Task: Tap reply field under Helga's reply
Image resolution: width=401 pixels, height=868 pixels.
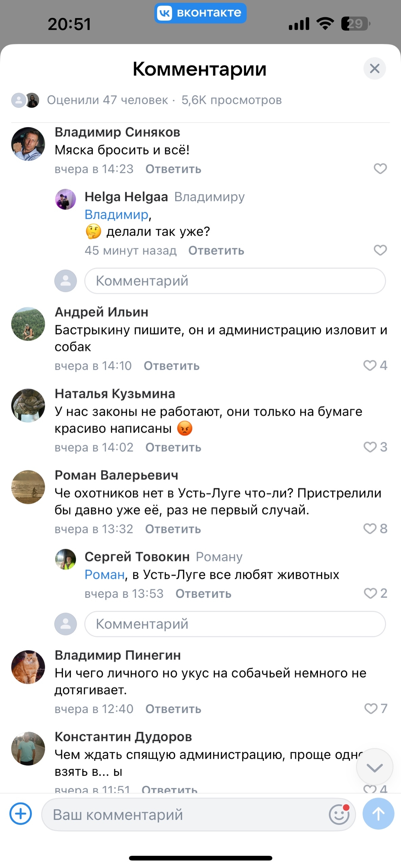Action: tap(235, 281)
